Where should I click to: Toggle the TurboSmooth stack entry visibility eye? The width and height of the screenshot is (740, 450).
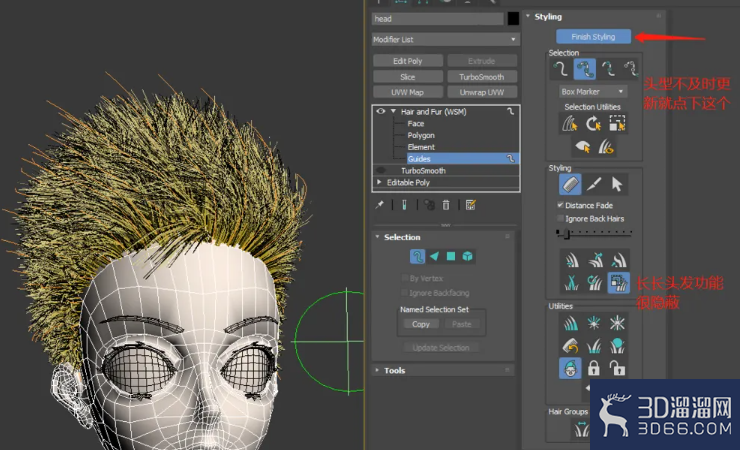pos(380,170)
